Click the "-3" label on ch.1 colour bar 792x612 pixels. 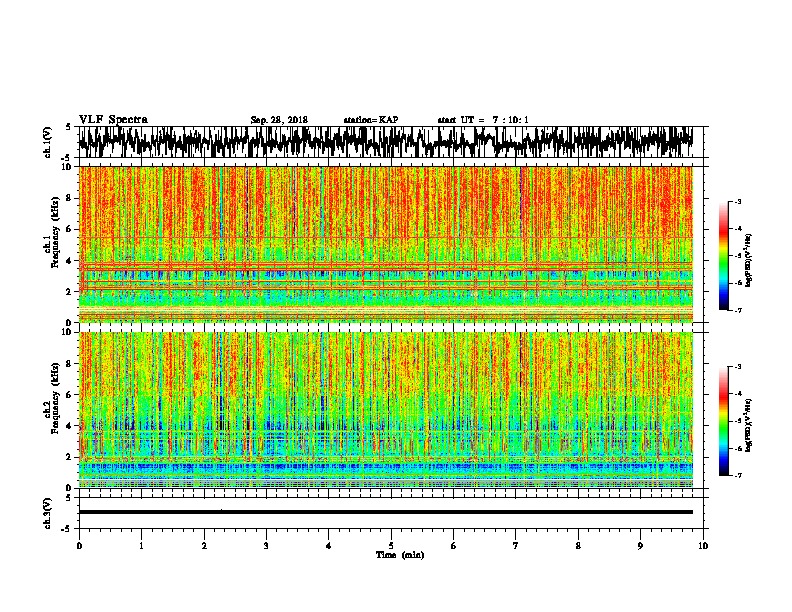pyautogui.click(x=737, y=201)
